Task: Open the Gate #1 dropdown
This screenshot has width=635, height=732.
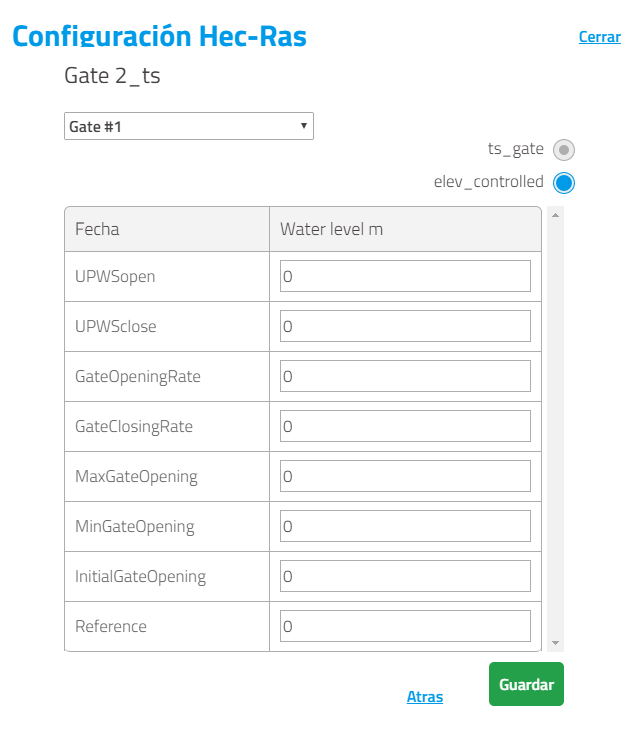Action: [189, 126]
